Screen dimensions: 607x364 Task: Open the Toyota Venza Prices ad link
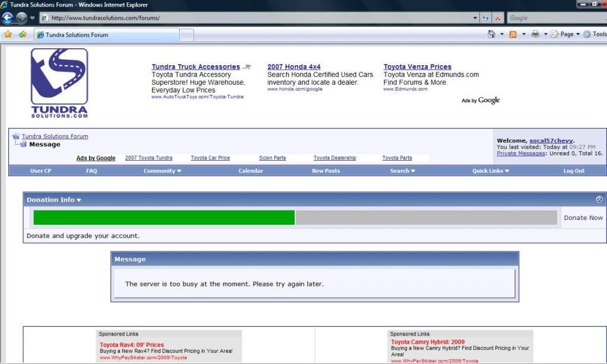pos(417,66)
